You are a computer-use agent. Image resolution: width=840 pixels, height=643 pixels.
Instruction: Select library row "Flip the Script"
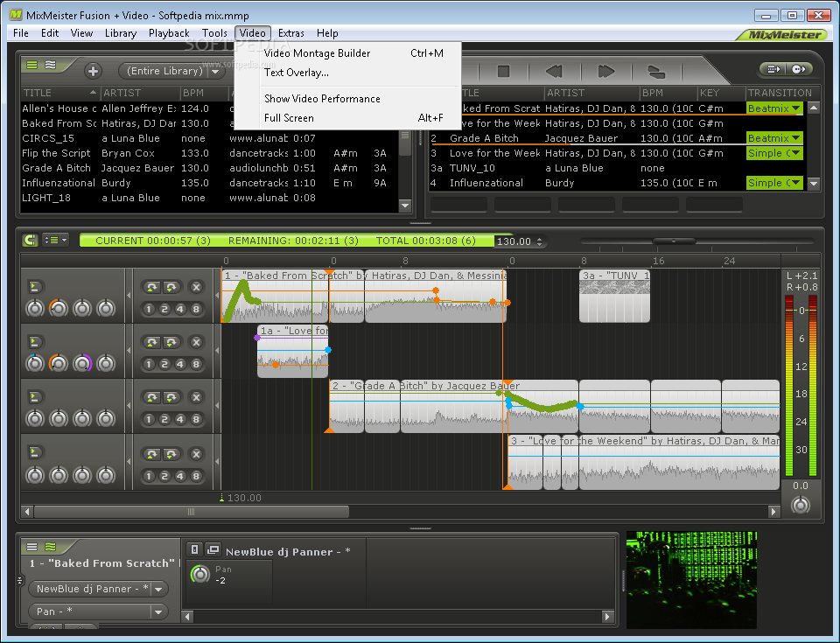tap(209, 153)
